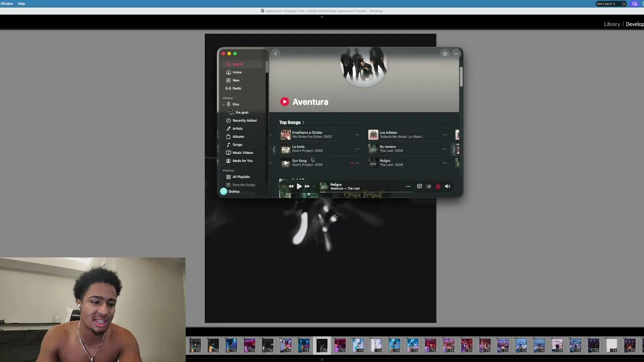Image resolution: width=644 pixels, height=362 pixels.
Task: Play the song Su veneno
Action: 373,149
